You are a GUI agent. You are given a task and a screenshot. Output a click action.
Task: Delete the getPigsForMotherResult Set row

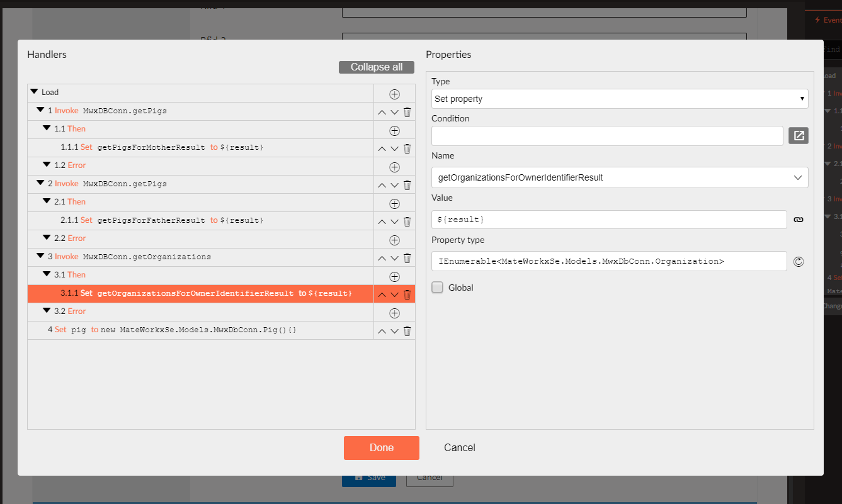click(x=407, y=149)
